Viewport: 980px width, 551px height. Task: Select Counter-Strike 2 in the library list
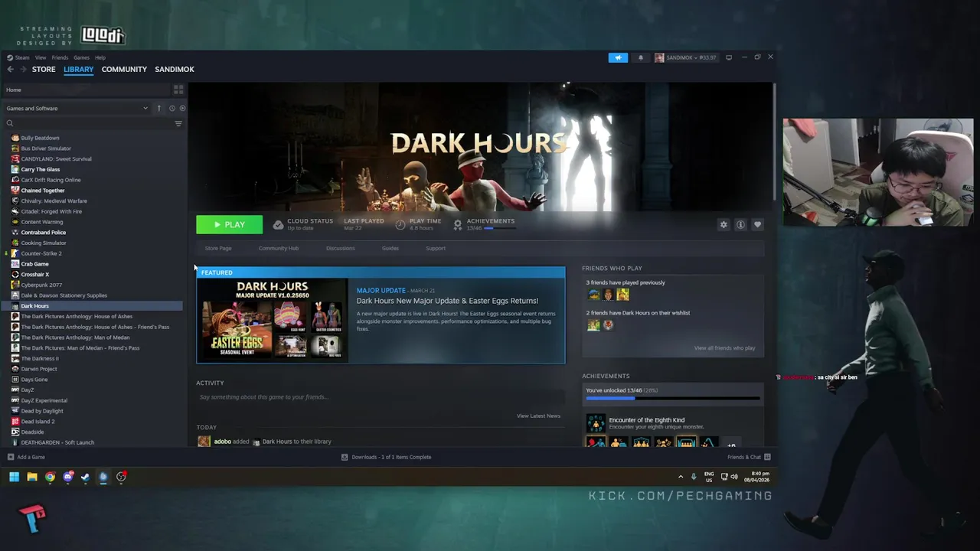[41, 253]
